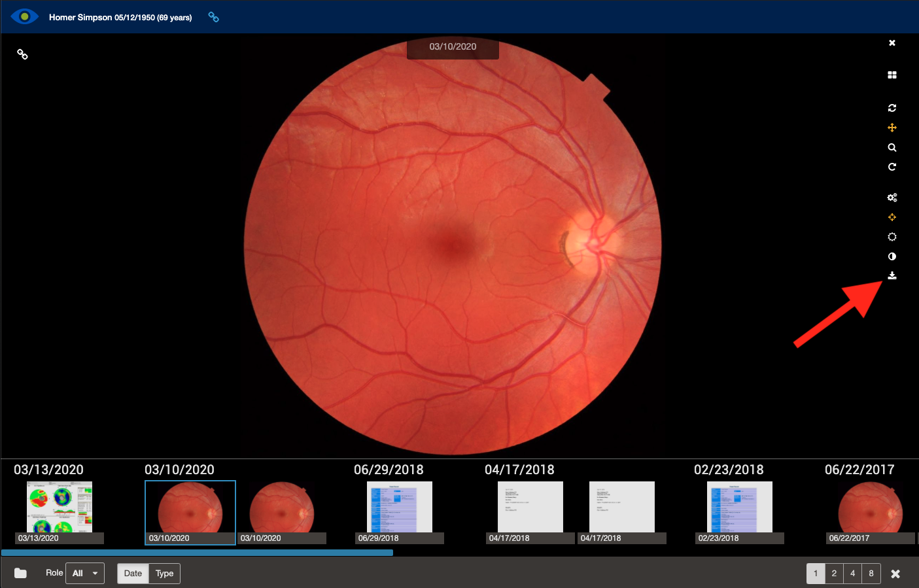This screenshot has width=919, height=588.
Task: Click the orange crosshair target icon
Action: [x=892, y=217]
